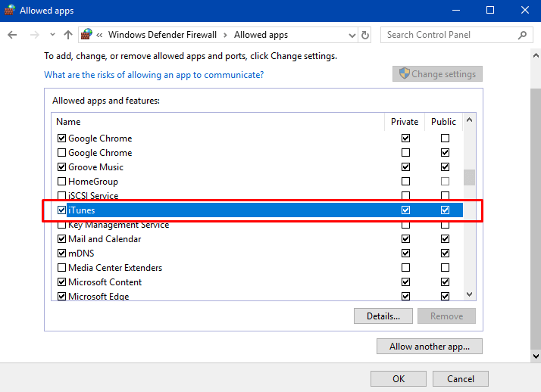Check Public for first Google Chrome row
This screenshot has height=392, width=541.
445,138
